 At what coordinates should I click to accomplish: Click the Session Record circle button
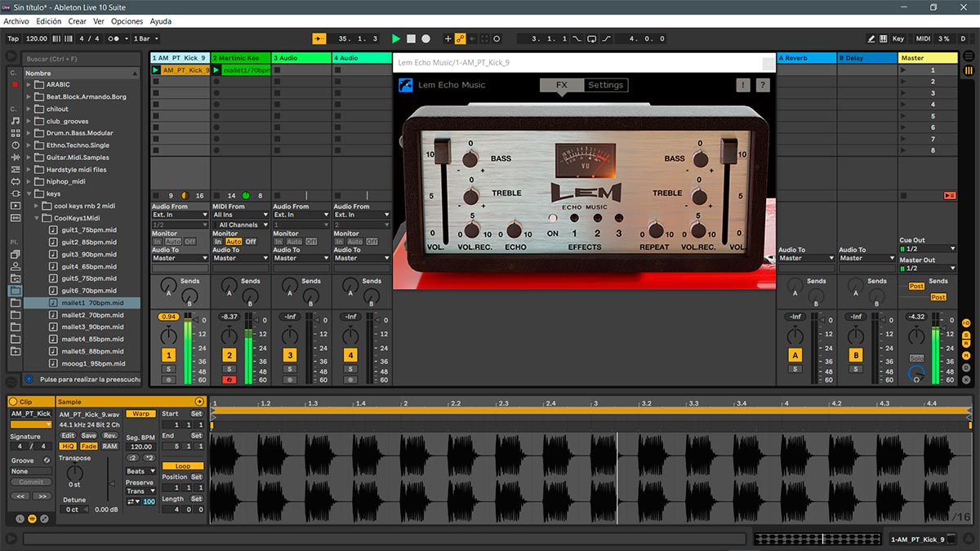[497, 38]
